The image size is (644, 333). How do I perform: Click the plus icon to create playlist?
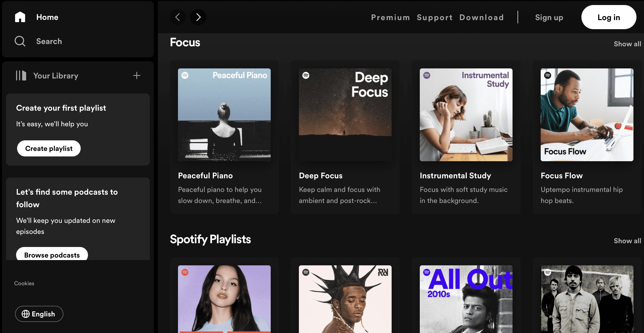click(x=137, y=75)
